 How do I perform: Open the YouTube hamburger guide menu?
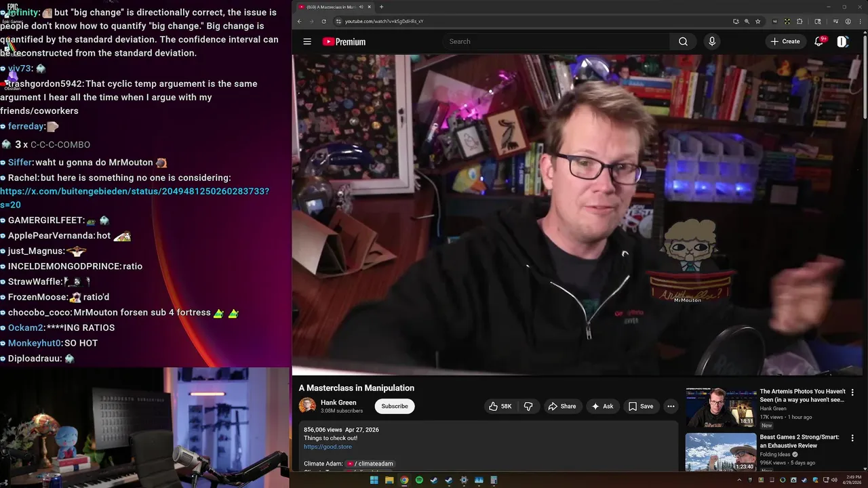pyautogui.click(x=307, y=41)
